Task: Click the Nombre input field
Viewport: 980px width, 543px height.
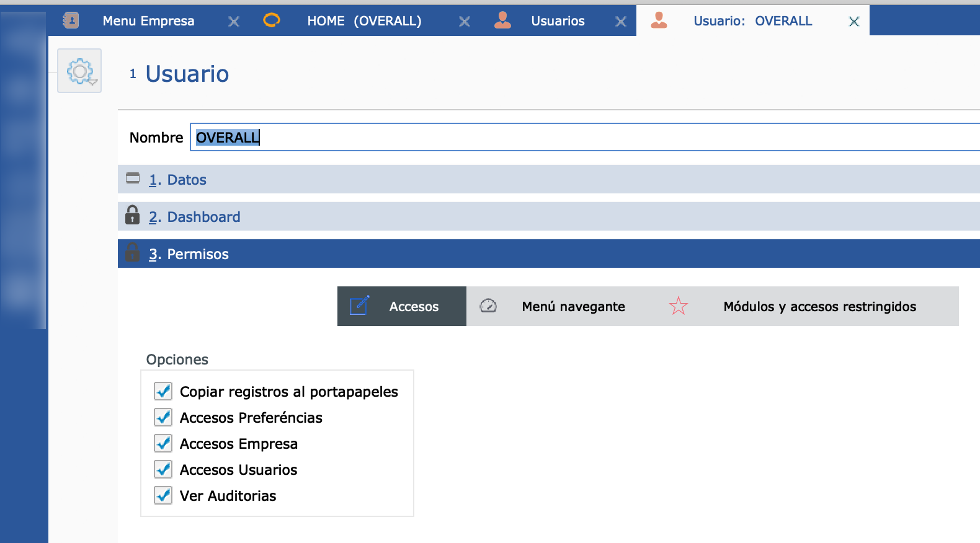Action: point(583,138)
